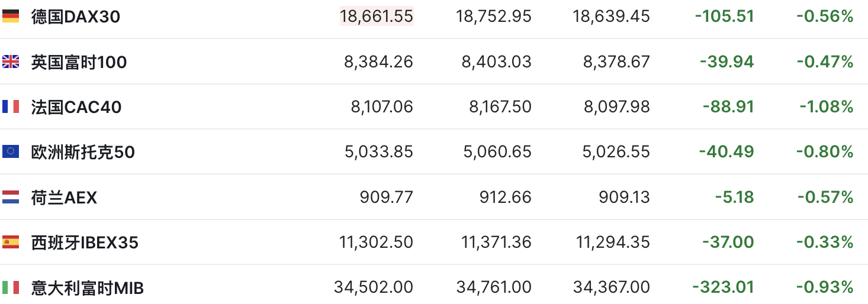This screenshot has width=868, height=304.
Task: Click the EU flag icon
Action: [x=11, y=152]
